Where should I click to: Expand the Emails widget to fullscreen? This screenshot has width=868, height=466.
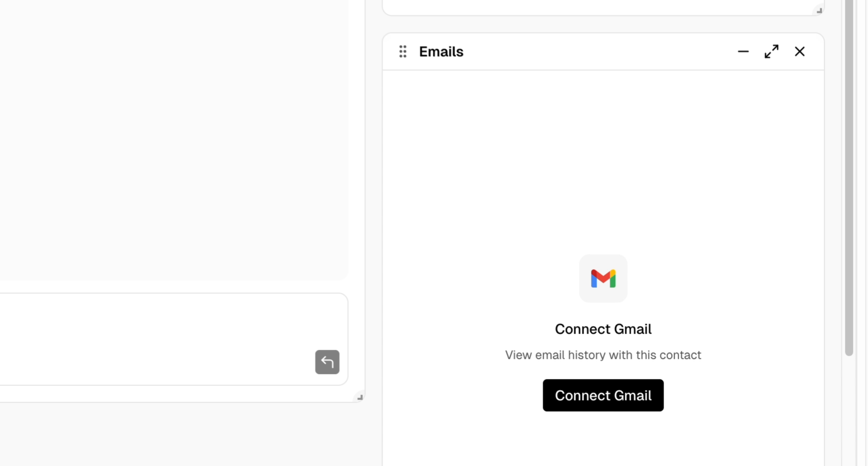click(772, 52)
